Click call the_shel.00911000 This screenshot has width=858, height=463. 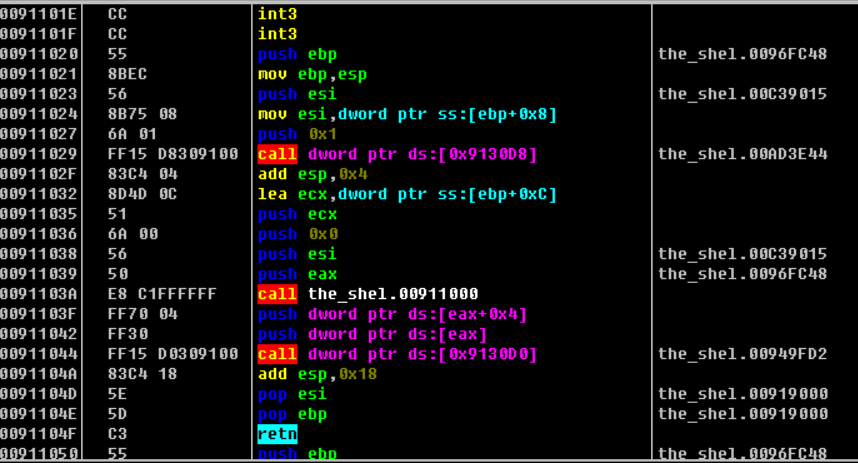click(368, 294)
